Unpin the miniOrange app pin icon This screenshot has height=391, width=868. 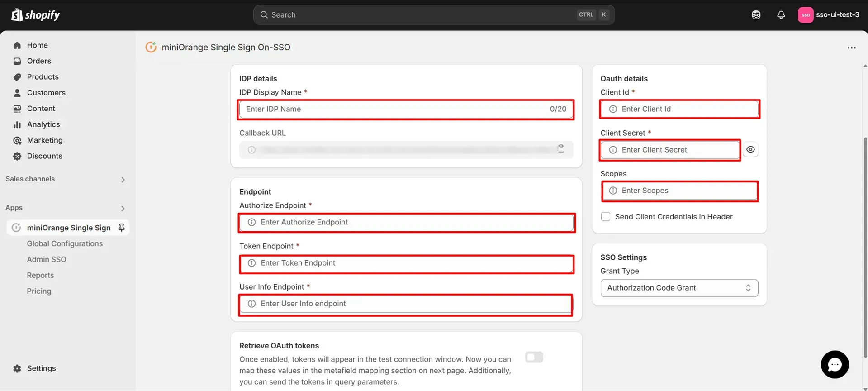click(121, 228)
